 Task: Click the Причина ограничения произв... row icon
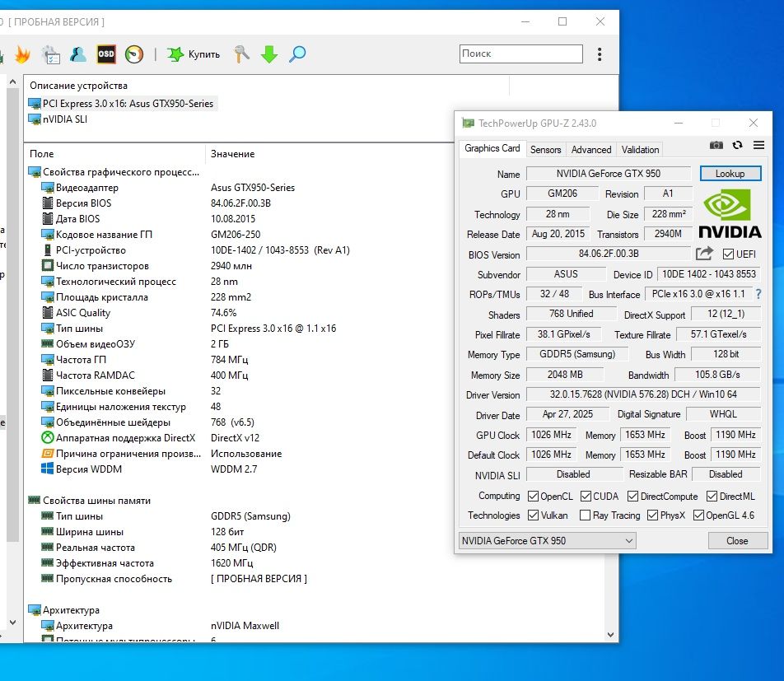click(47, 454)
